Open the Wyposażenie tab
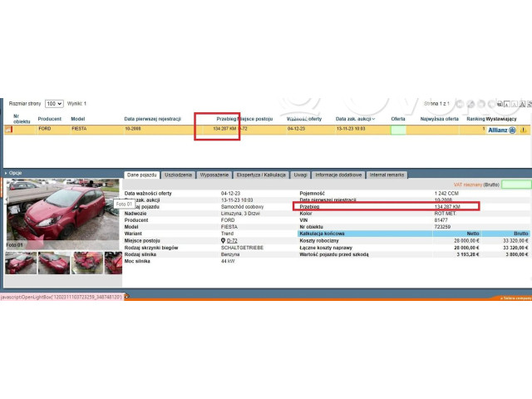The image size is (532, 399). (x=214, y=175)
